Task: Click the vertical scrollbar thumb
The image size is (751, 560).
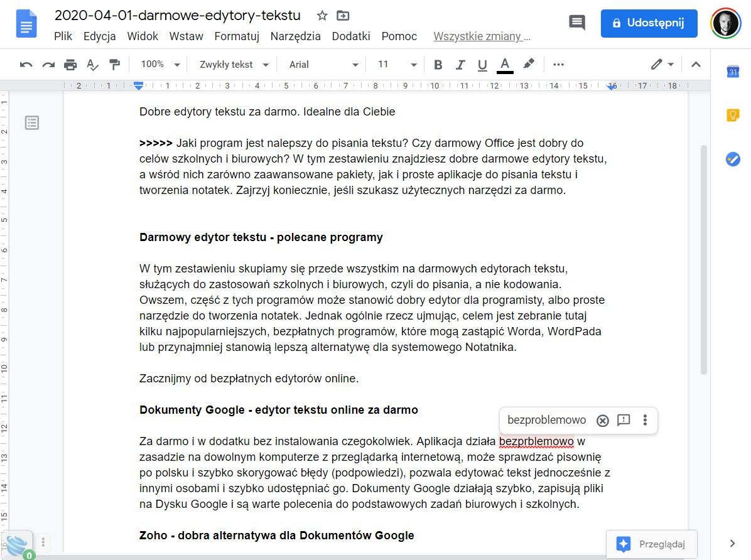Action: point(703,260)
